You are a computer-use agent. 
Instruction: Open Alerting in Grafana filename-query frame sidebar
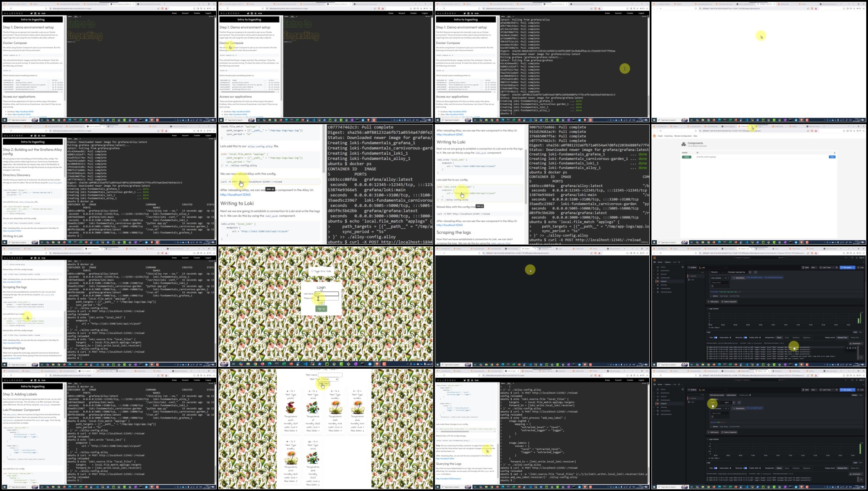point(664,285)
